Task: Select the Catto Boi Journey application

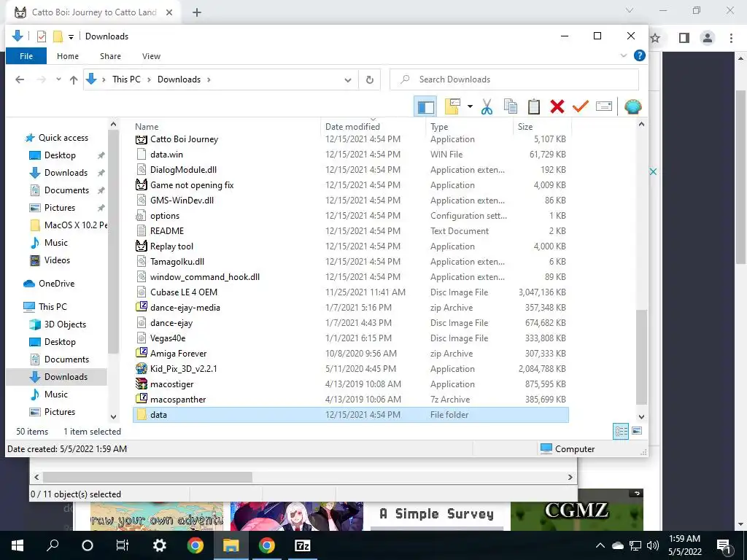Action: coord(351,139)
